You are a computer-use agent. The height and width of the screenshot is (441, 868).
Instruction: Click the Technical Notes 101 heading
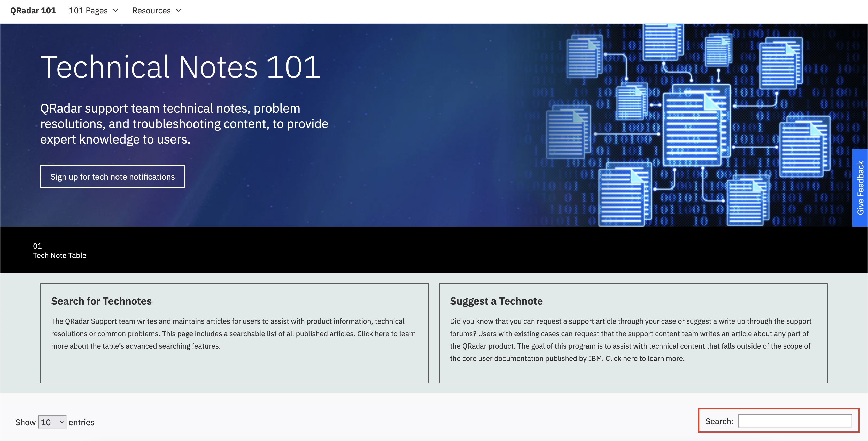[x=180, y=67]
